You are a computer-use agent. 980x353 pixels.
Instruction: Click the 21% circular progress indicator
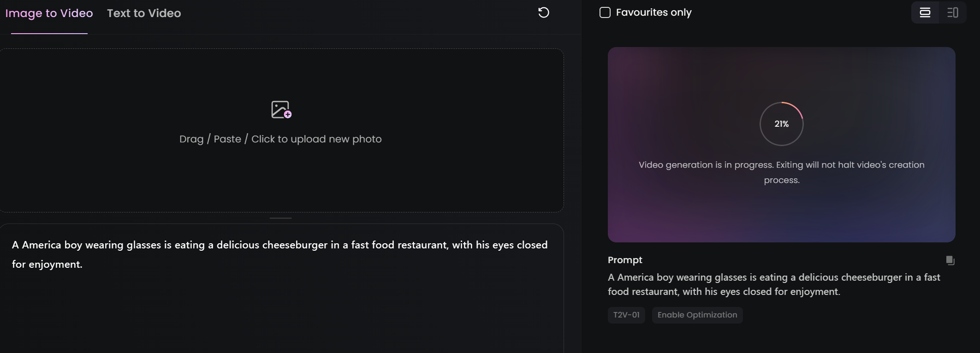[782, 124]
